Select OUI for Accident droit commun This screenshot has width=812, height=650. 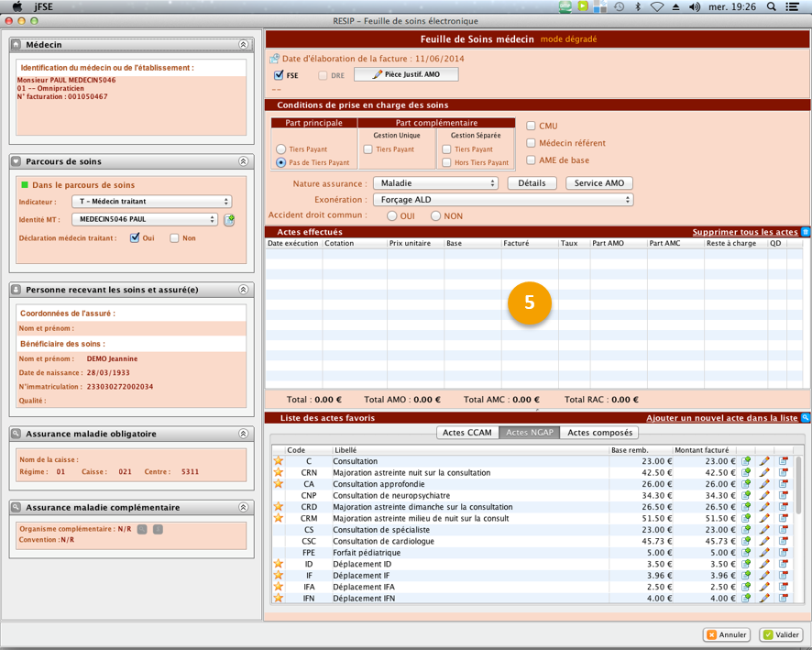point(392,216)
